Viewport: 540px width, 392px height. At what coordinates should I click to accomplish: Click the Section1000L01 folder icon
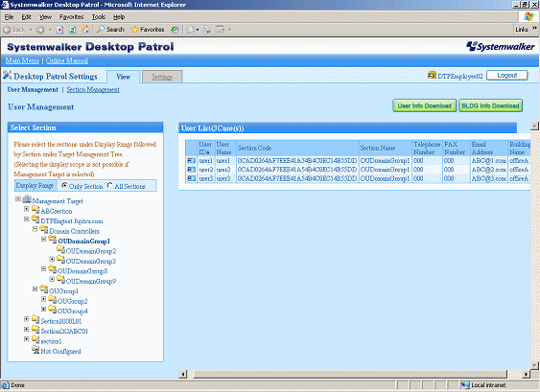[x=35, y=319]
